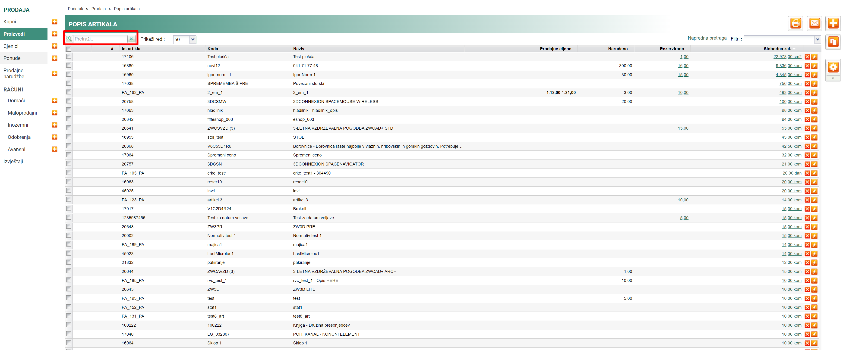Expand arrow below gear settings button
Image resolution: width=868 pixels, height=350 pixels.
pyautogui.click(x=833, y=78)
